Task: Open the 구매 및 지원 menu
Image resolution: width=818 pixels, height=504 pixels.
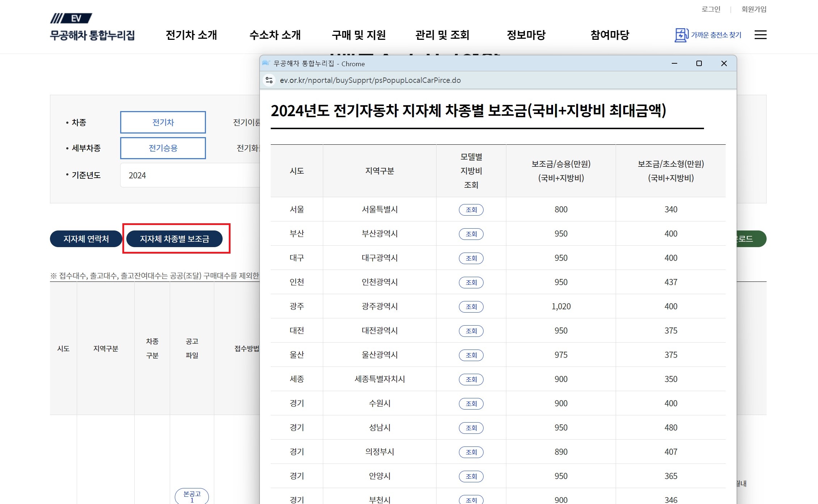Action: tap(358, 35)
